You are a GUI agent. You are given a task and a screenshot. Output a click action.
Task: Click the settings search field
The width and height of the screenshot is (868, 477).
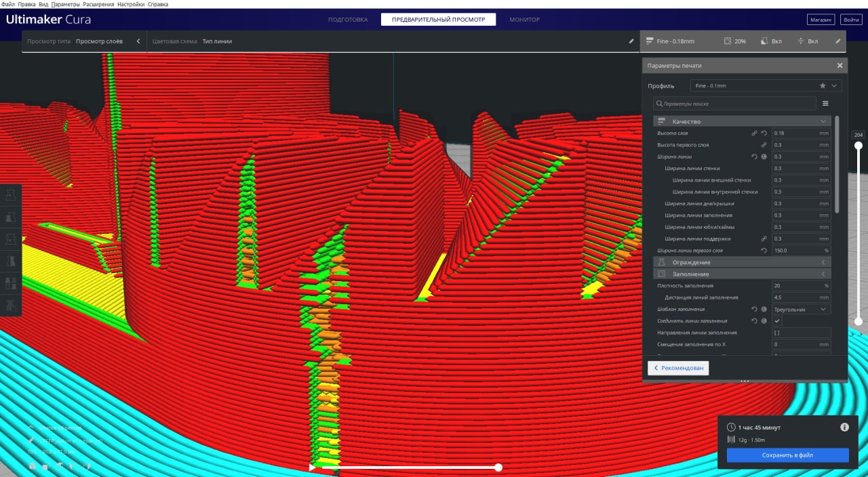point(734,104)
